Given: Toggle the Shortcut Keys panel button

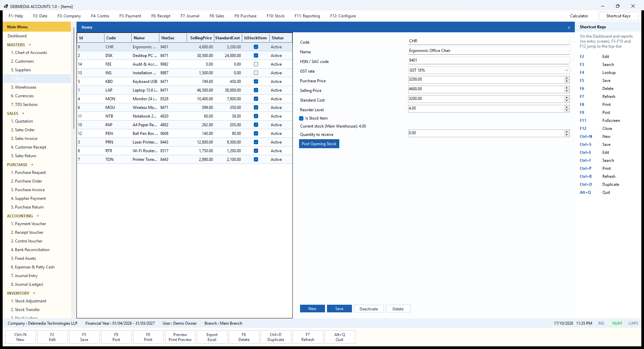Looking at the screenshot, I should (618, 16).
